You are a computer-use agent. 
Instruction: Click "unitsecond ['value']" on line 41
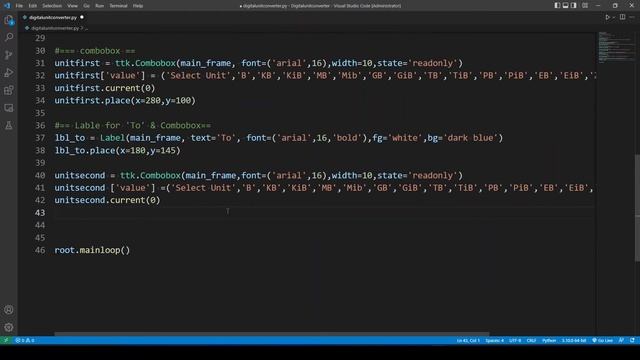(x=105, y=188)
